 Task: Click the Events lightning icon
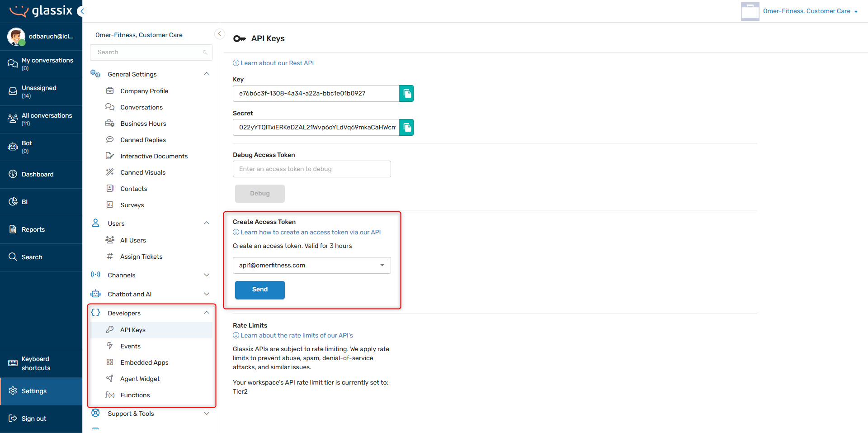110,346
